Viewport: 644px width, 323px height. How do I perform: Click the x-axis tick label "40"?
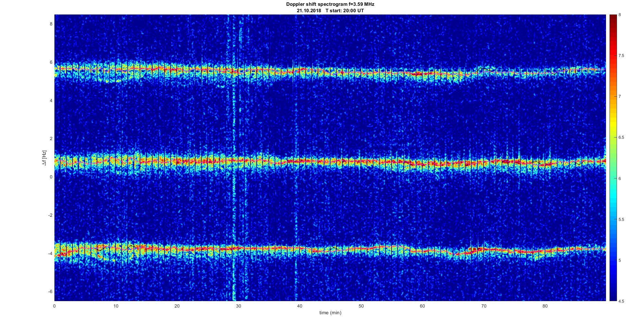300,306
